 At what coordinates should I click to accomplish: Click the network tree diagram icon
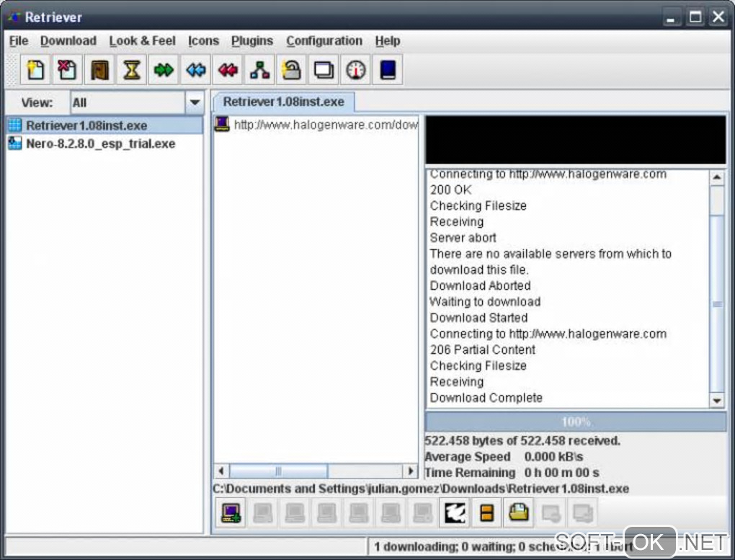pyautogui.click(x=259, y=71)
